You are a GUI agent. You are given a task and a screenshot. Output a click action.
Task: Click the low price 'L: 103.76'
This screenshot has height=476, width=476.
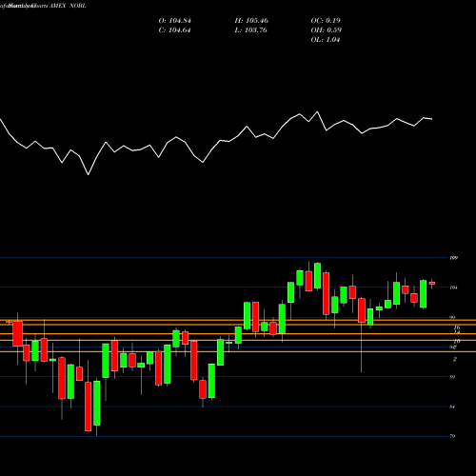click(x=250, y=30)
